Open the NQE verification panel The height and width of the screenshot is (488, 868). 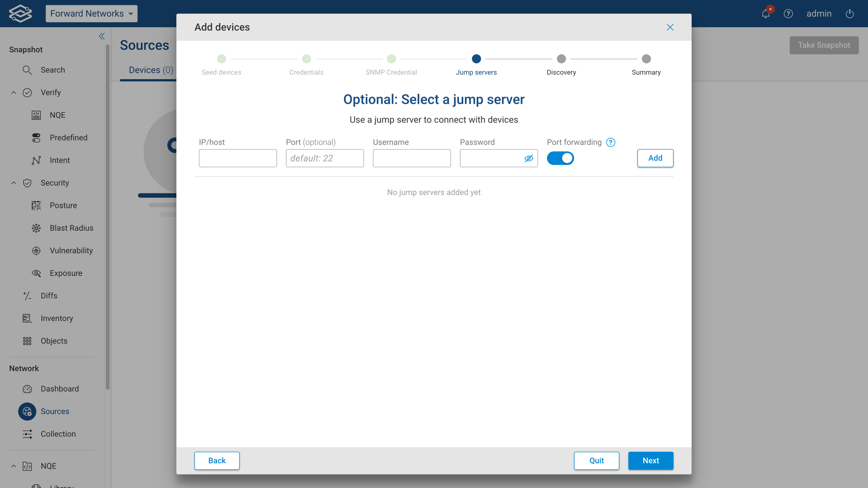(57, 115)
